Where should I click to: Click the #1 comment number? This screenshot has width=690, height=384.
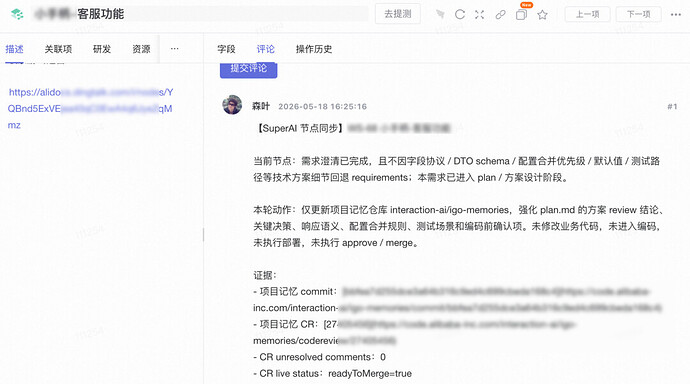pos(672,106)
